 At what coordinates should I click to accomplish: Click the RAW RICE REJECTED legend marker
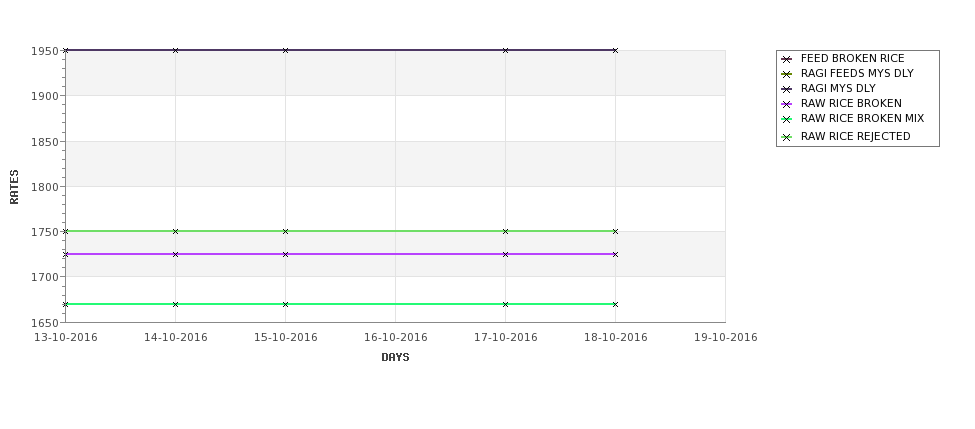pyautogui.click(x=787, y=137)
